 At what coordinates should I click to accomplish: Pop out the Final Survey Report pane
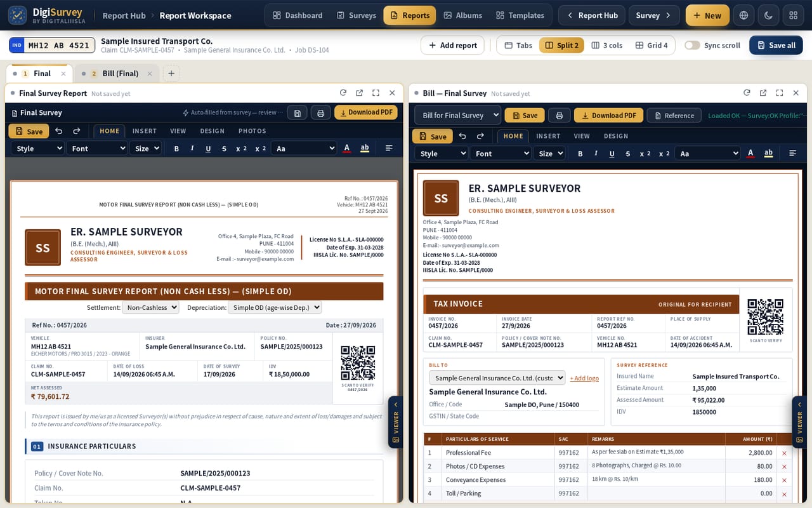(360, 93)
